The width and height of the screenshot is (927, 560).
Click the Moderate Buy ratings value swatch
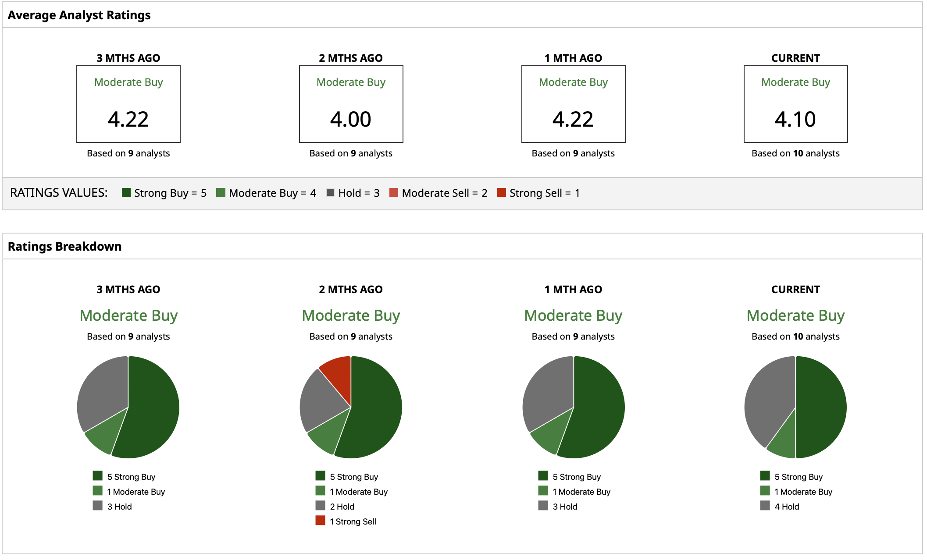[x=221, y=192]
